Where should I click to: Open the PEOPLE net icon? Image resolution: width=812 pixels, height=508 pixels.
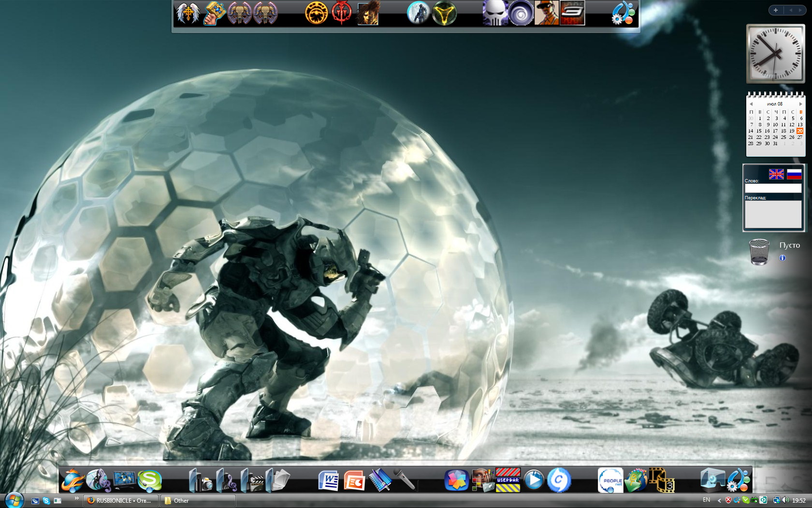pos(610,480)
